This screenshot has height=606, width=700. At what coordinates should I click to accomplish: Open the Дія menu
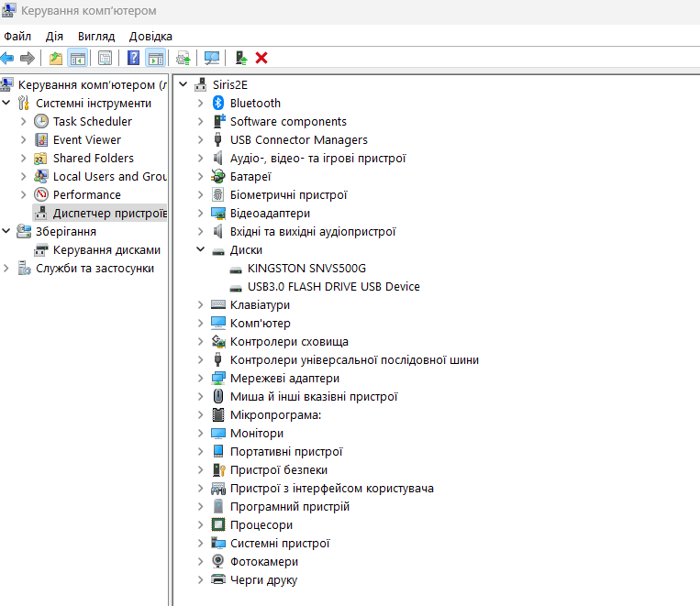point(54,36)
